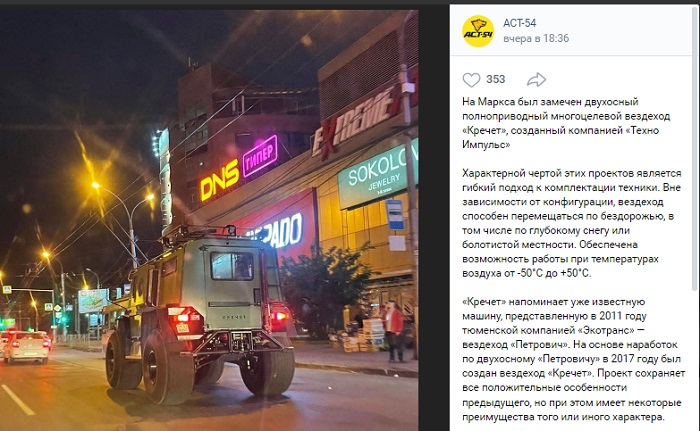Open the ACT-54 community name link
700x431 pixels.
point(519,23)
